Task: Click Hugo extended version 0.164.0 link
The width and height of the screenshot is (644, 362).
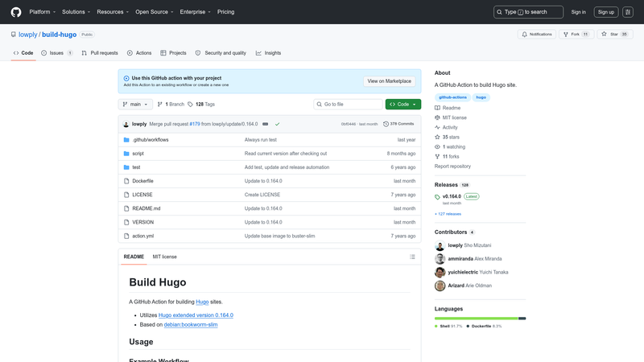Action: click(x=196, y=315)
